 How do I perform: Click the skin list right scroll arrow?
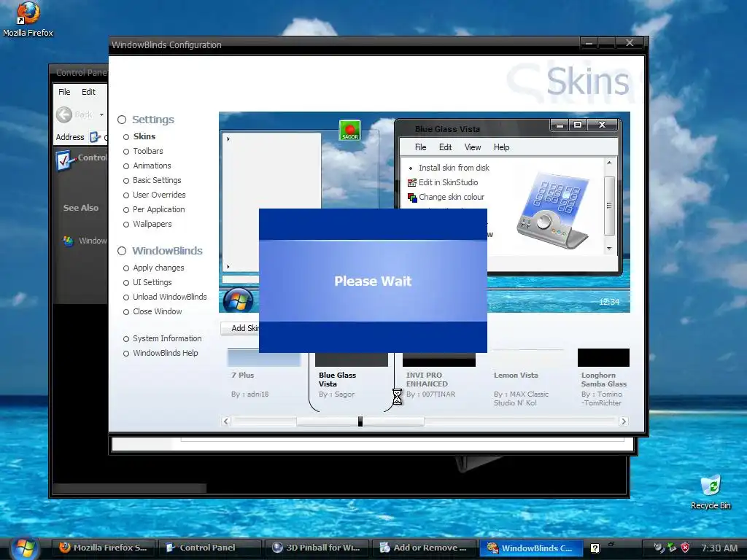(623, 421)
